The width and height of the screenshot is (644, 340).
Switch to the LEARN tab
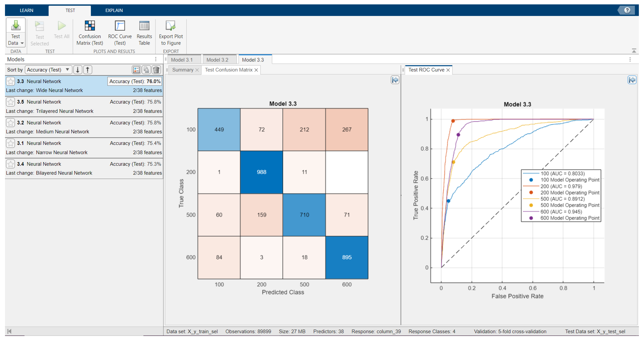27,10
